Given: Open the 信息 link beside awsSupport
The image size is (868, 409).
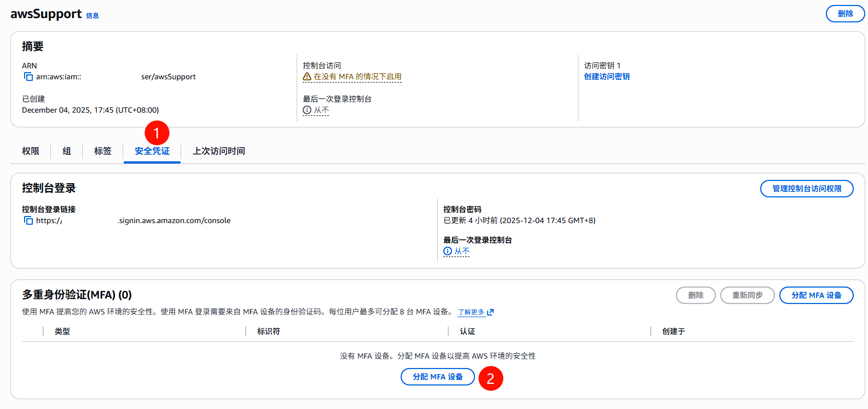Looking at the screenshot, I should tap(92, 16).
